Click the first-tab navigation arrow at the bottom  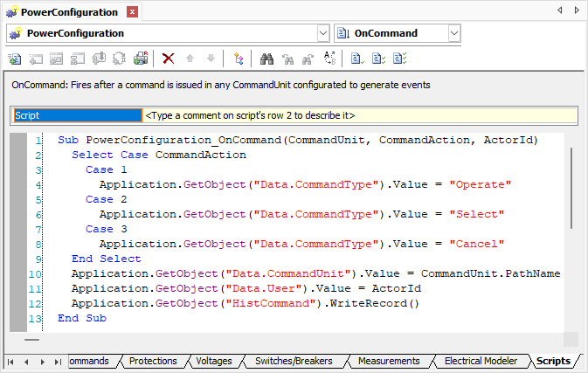pos(11,361)
